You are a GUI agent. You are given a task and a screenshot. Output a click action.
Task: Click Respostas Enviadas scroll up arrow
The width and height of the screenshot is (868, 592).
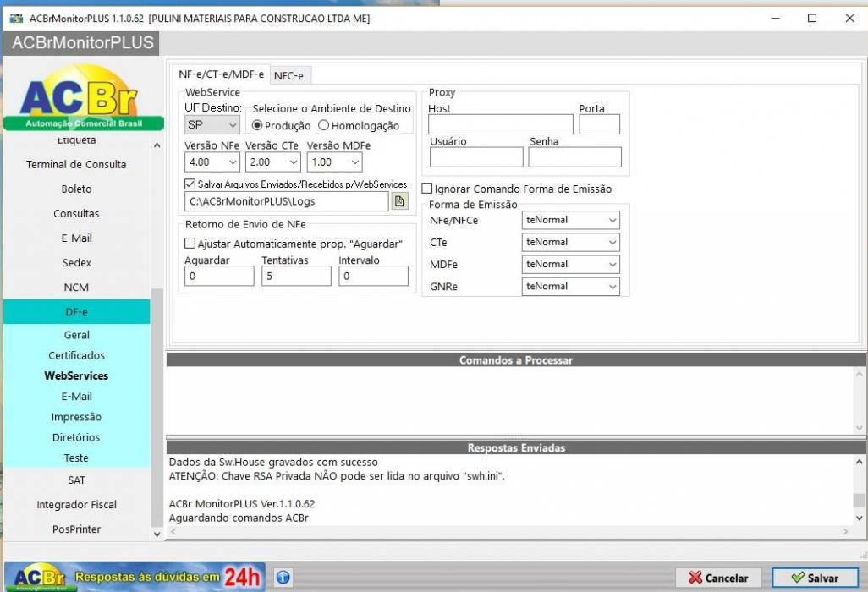point(860,462)
